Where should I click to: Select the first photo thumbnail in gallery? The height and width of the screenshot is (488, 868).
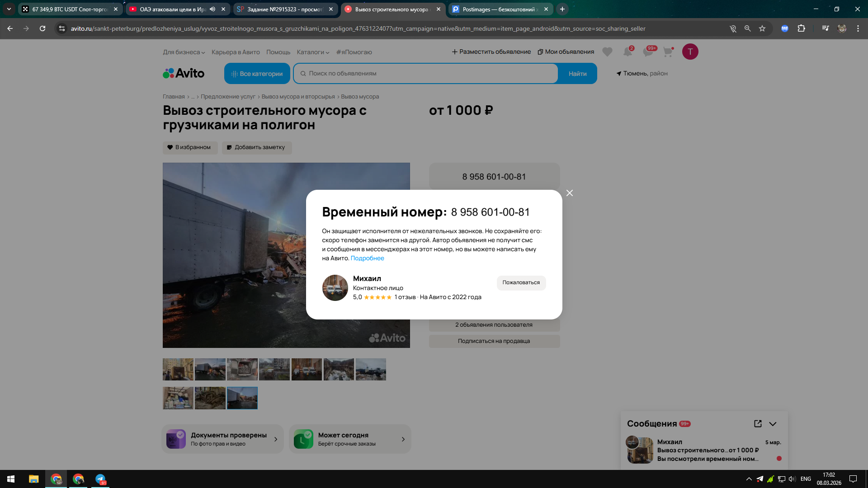(178, 369)
